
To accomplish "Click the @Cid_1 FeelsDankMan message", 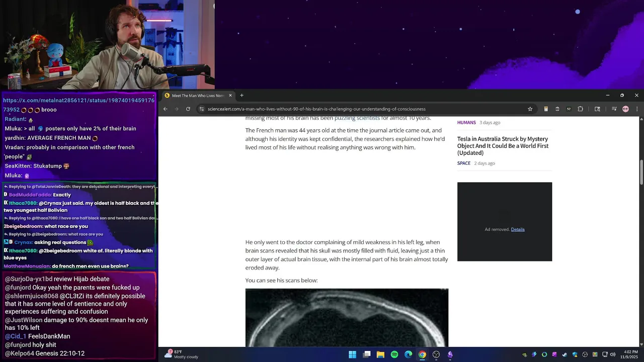I will 38,337.
